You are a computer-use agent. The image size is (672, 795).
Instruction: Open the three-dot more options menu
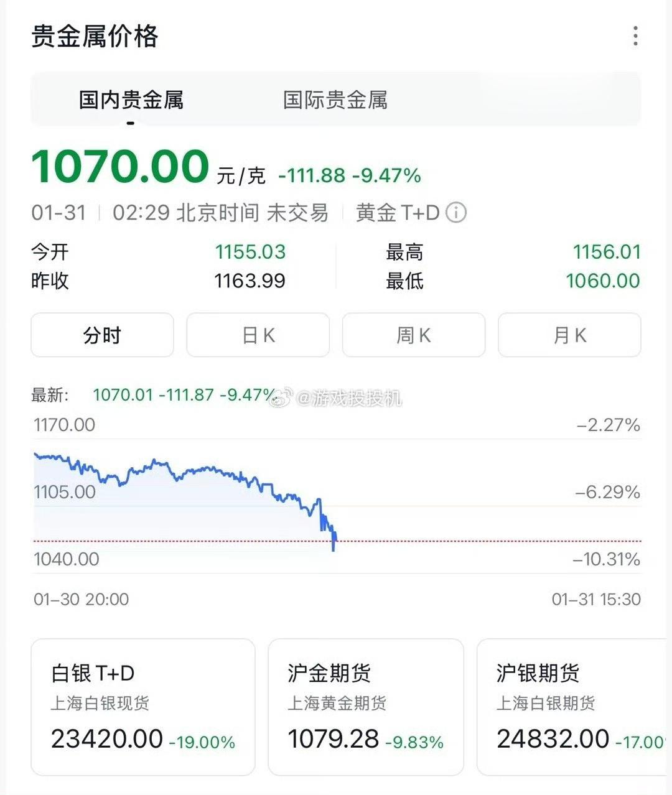635,36
